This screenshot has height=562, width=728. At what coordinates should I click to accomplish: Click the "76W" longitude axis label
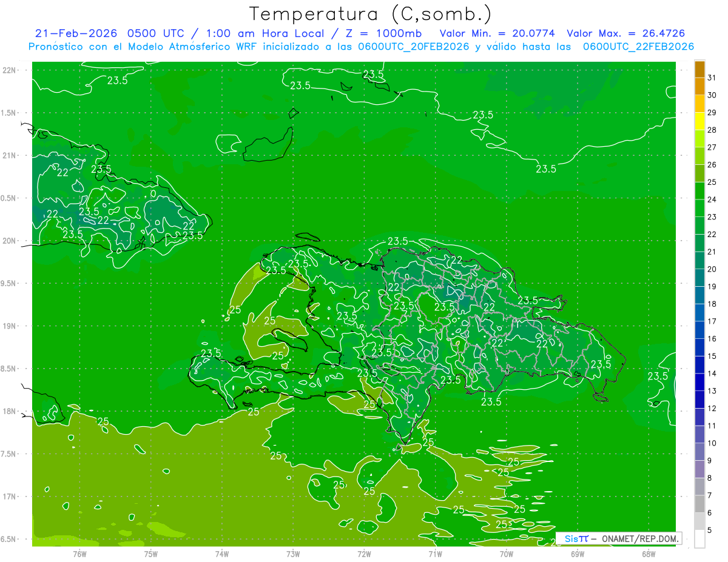(x=79, y=554)
